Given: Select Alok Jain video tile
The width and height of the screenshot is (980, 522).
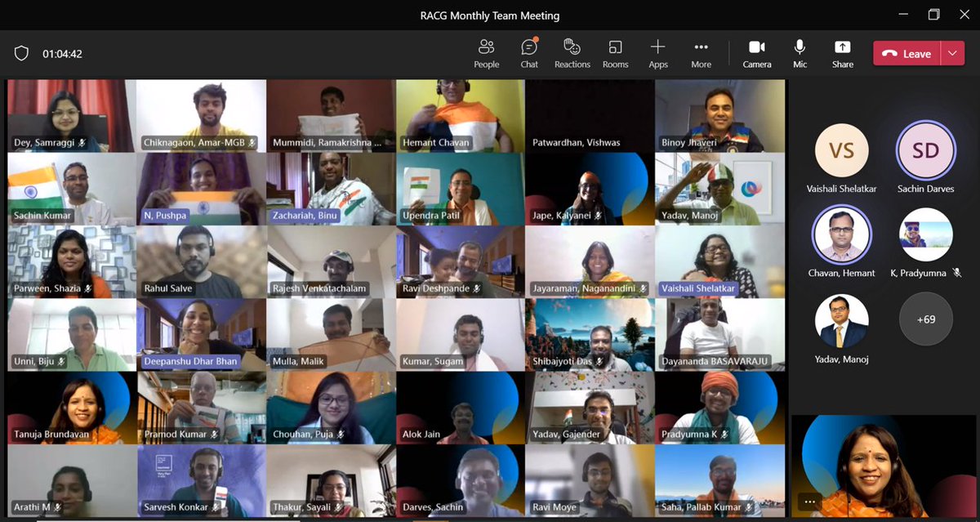Looking at the screenshot, I should (460, 408).
